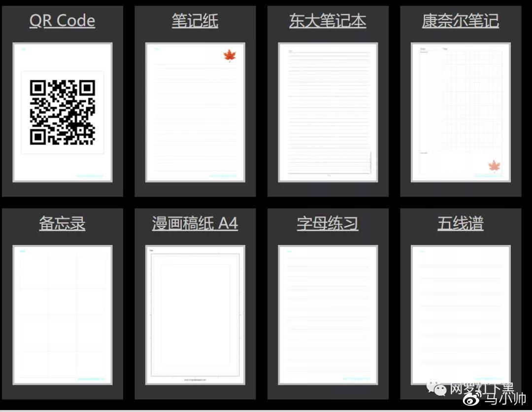Click the QR code image in preview
Viewport: 532px width, 412px height.
(x=63, y=112)
